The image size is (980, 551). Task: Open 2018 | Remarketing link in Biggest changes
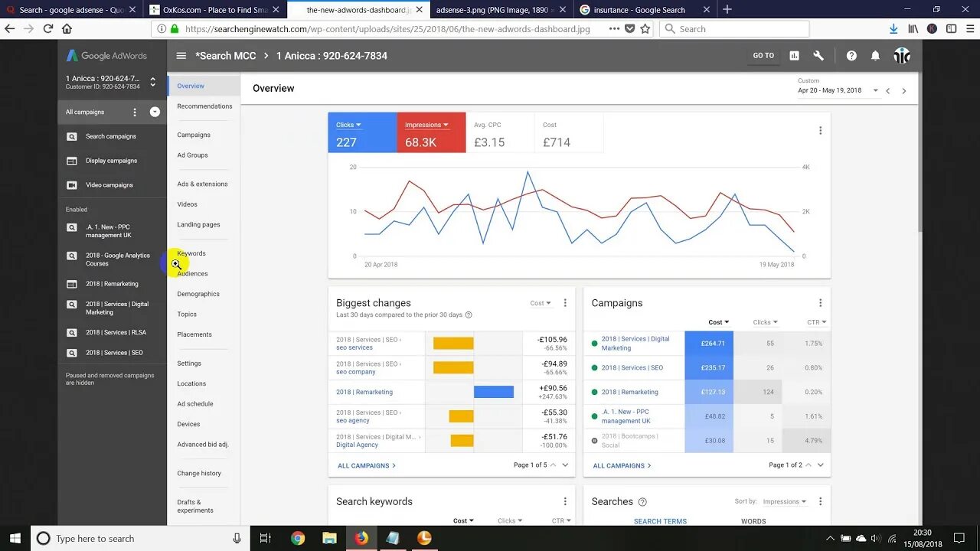pos(364,392)
